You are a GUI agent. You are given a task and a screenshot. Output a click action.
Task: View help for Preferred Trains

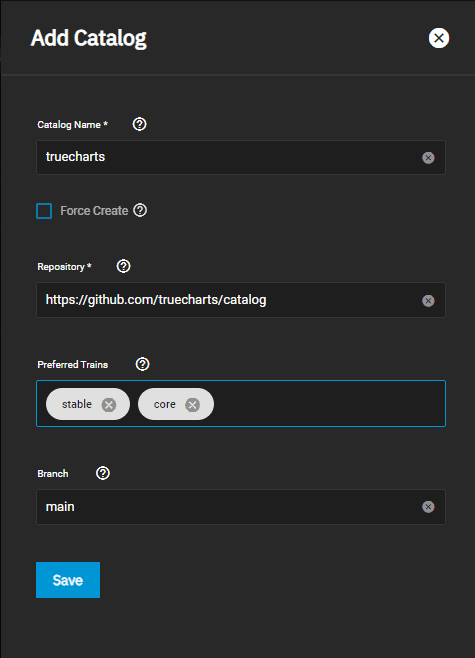click(143, 364)
